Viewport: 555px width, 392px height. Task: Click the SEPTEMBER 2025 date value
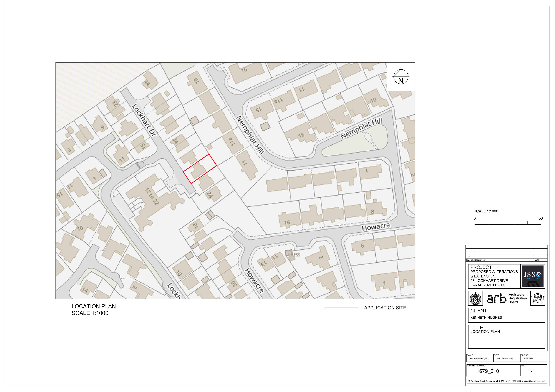pyautogui.click(x=505, y=358)
